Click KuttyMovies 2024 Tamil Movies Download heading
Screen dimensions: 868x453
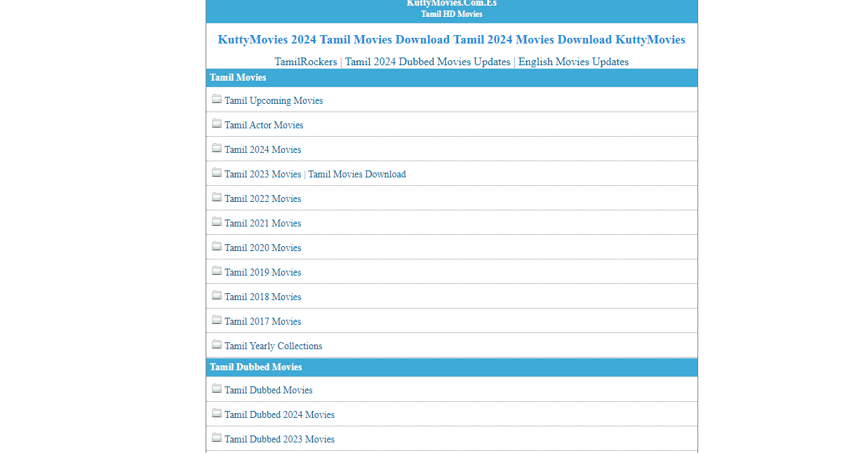coord(452,39)
